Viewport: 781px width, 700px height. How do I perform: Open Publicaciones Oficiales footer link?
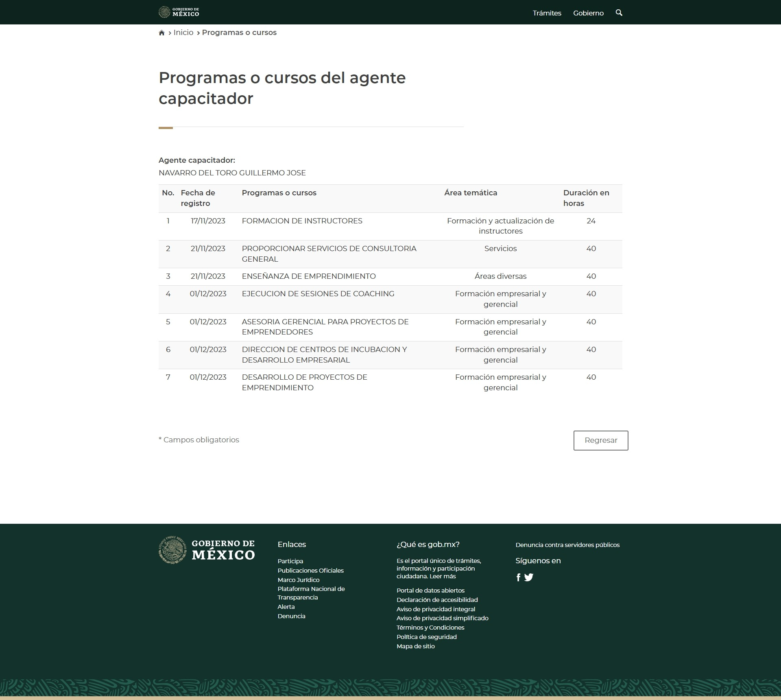(x=310, y=570)
